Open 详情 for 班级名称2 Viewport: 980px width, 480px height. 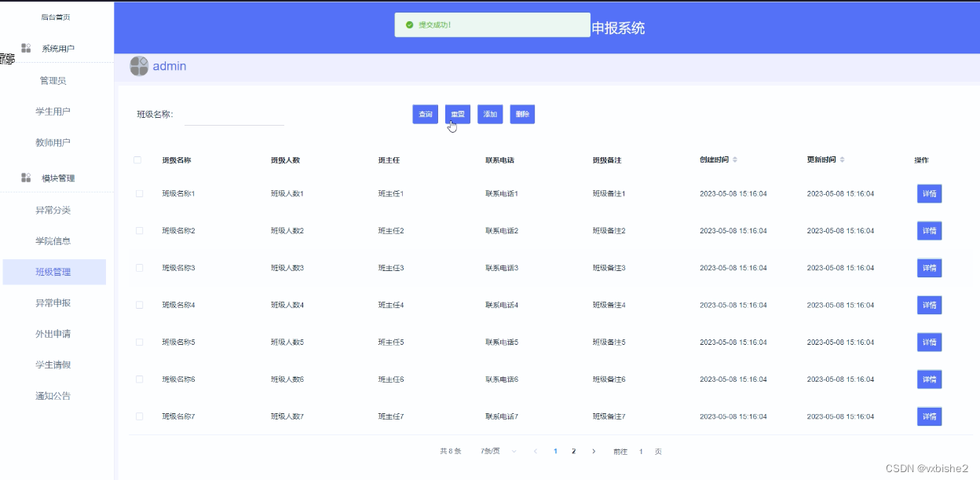[x=930, y=231]
